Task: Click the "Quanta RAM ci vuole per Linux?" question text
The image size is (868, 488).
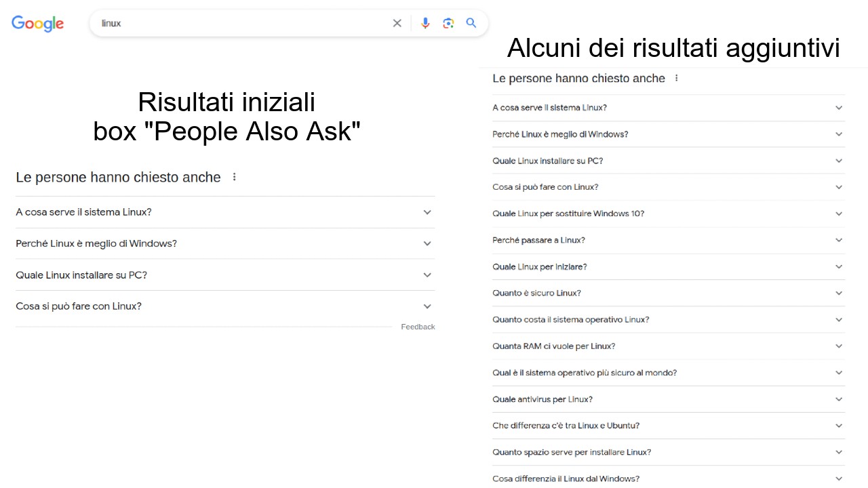Action: tap(554, 346)
